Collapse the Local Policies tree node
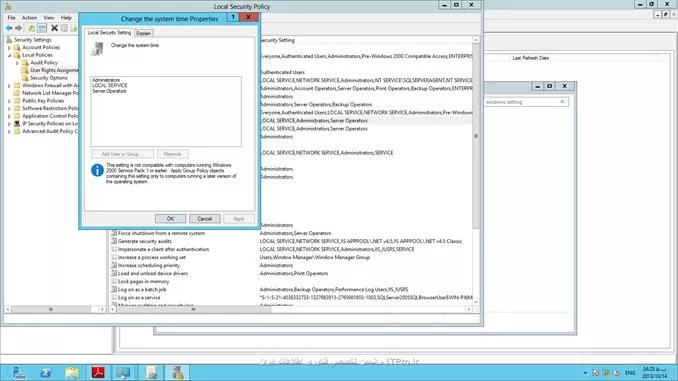 (10, 55)
